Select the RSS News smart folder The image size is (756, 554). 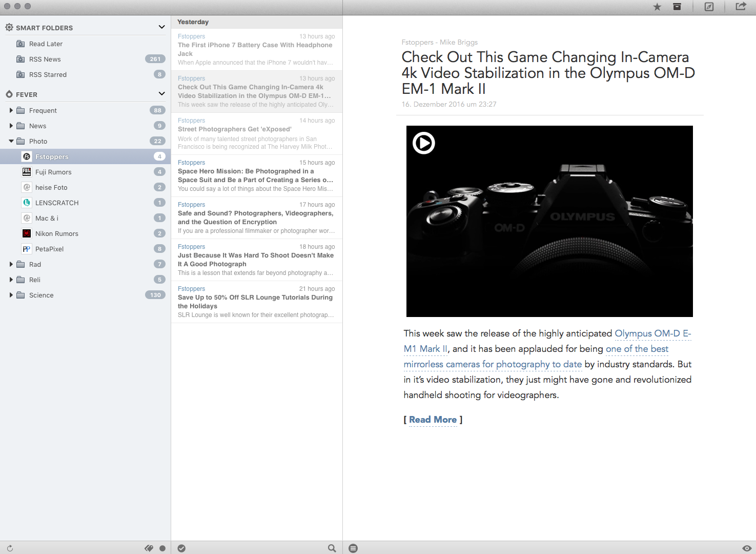86,59
